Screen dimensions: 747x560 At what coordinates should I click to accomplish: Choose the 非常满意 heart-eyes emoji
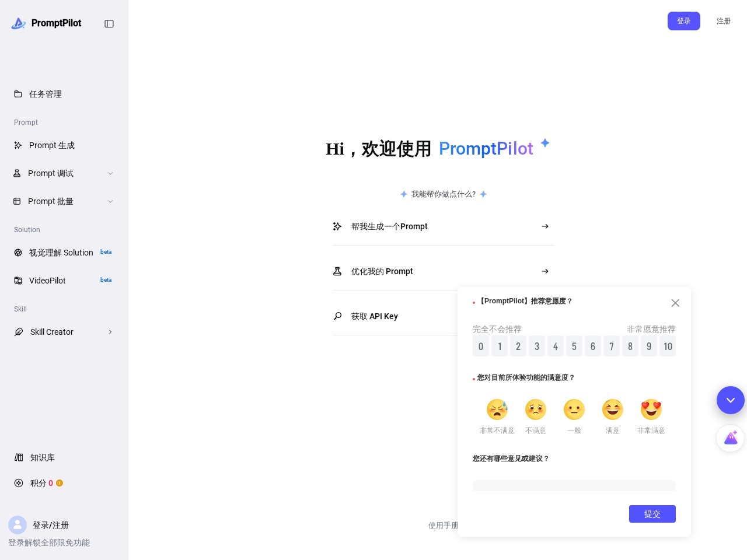651,409
